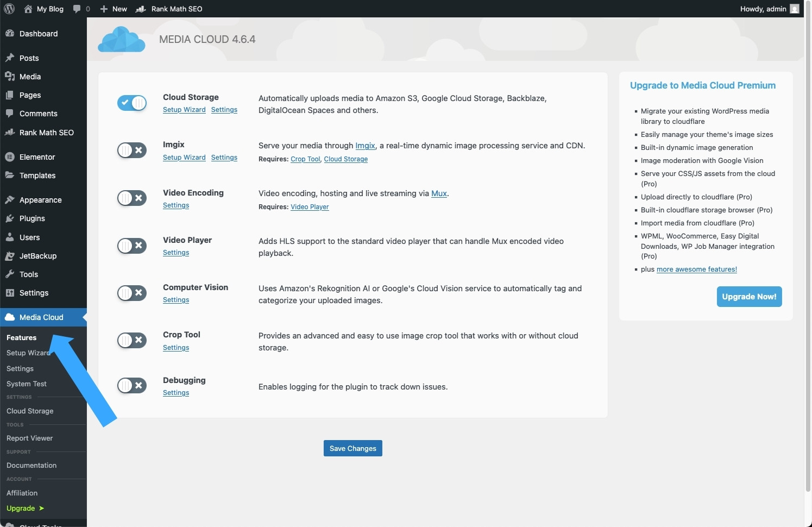812x527 pixels.
Task: Click the Appearance paintbrush icon in sidebar
Action: coord(10,200)
